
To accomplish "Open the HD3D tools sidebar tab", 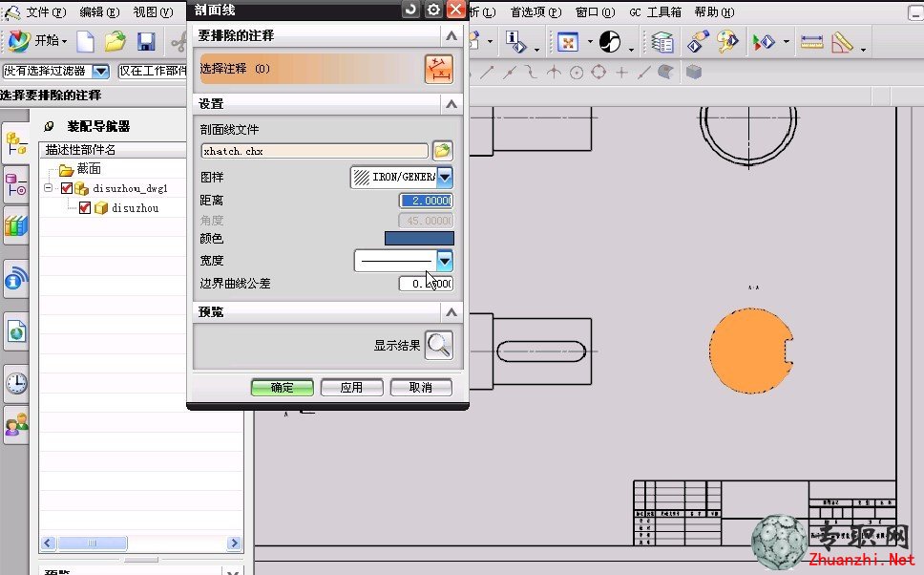I will pyautogui.click(x=16, y=279).
